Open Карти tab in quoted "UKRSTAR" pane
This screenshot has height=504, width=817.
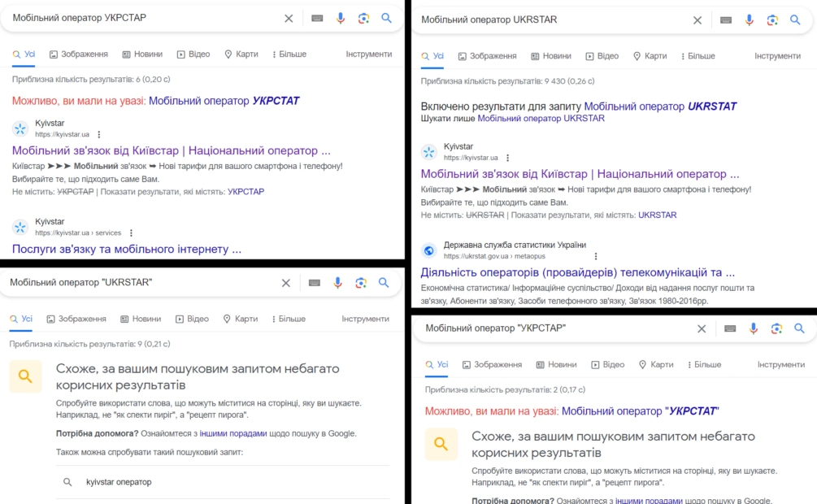click(x=240, y=319)
